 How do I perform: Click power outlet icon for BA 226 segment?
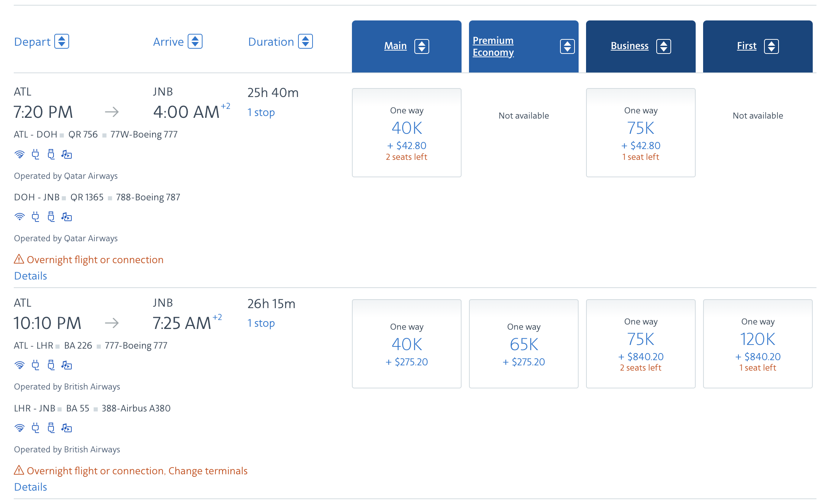pyautogui.click(x=35, y=365)
